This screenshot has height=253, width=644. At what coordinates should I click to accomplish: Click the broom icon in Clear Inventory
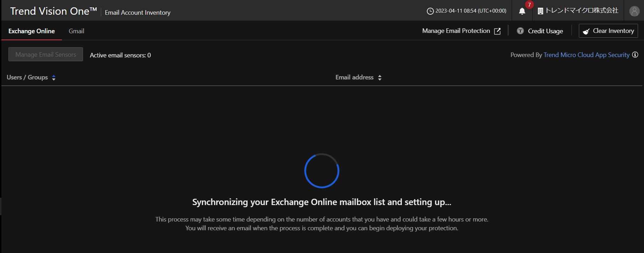pos(586,31)
